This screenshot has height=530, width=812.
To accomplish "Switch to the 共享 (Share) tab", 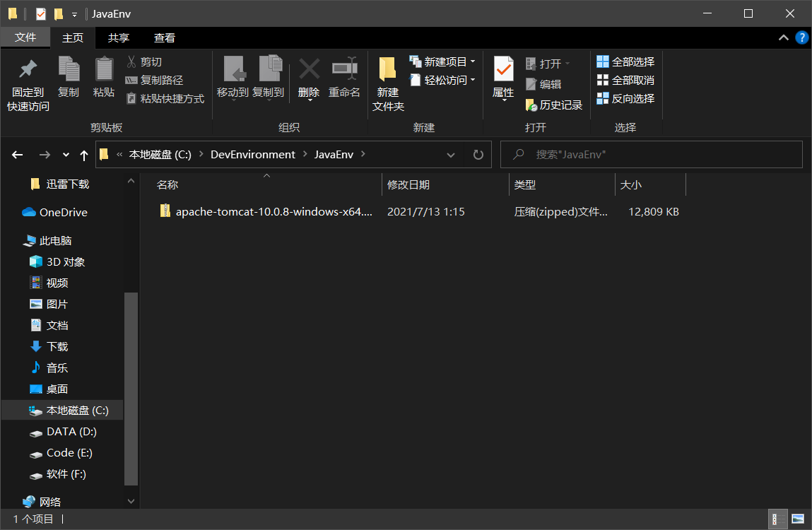I will (x=119, y=38).
